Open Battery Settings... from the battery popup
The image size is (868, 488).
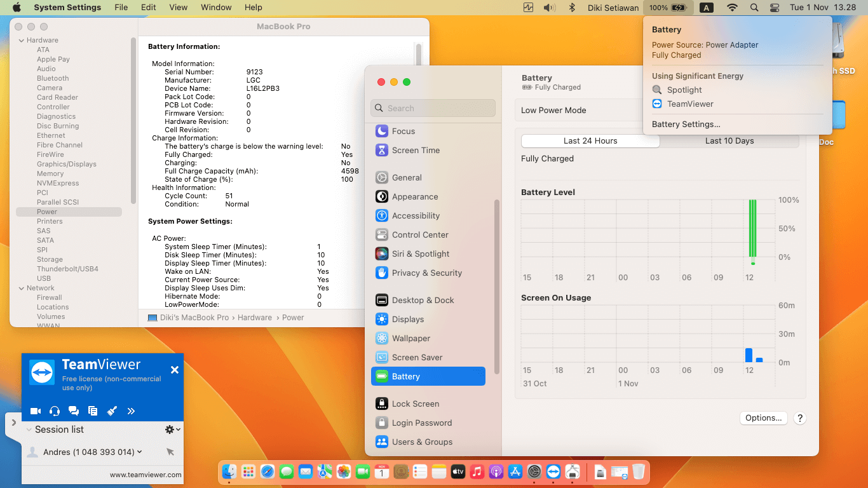[x=686, y=125]
